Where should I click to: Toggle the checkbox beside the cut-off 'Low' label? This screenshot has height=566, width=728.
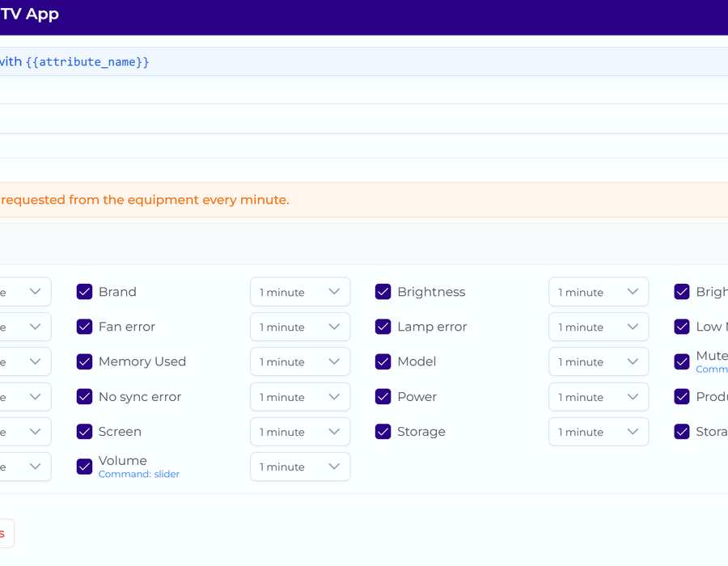tap(682, 327)
